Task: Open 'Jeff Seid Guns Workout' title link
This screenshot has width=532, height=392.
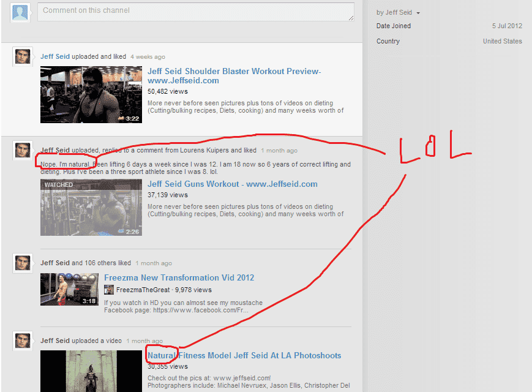Action: 232,184
